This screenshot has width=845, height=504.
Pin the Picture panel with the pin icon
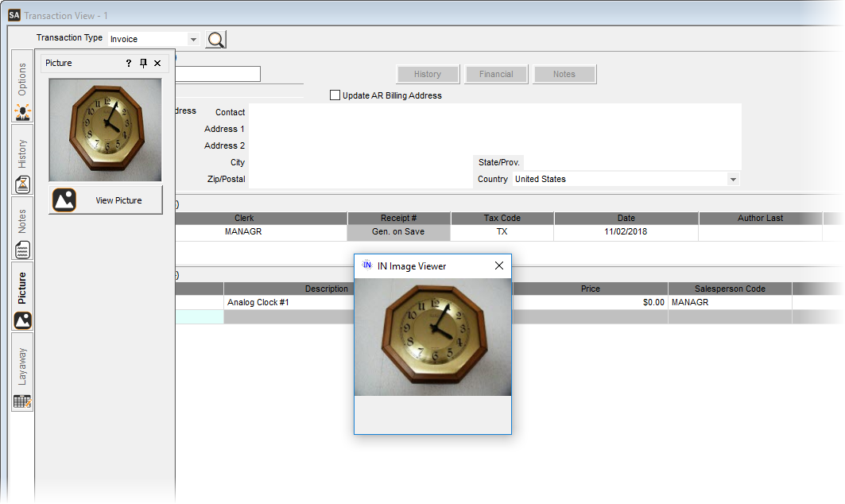(x=142, y=63)
